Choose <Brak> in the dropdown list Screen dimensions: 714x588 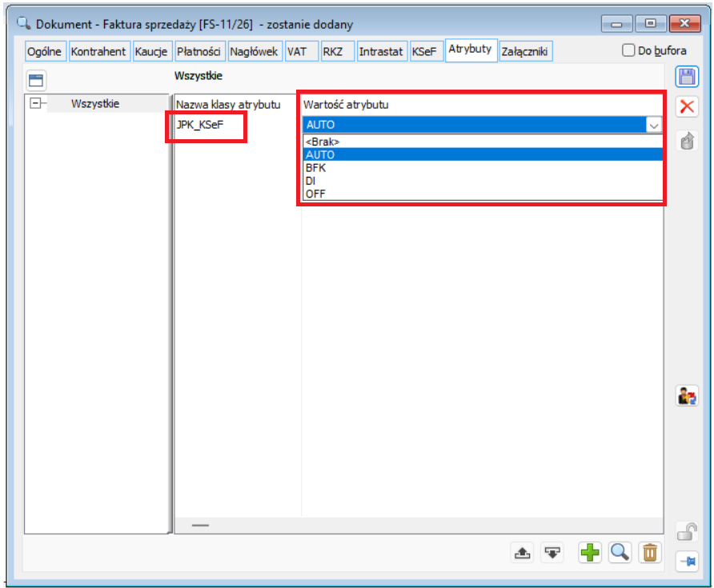coord(483,142)
